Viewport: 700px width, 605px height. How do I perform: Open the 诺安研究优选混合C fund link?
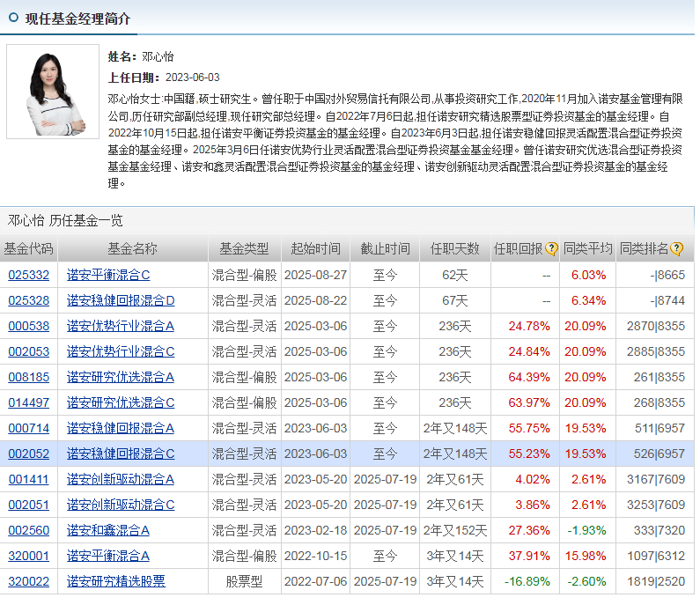tap(121, 402)
